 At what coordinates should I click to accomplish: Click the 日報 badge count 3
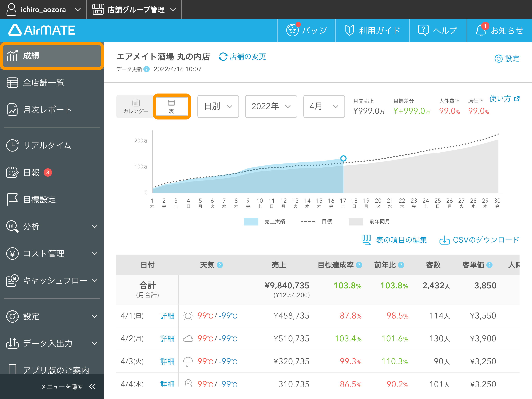coord(48,172)
